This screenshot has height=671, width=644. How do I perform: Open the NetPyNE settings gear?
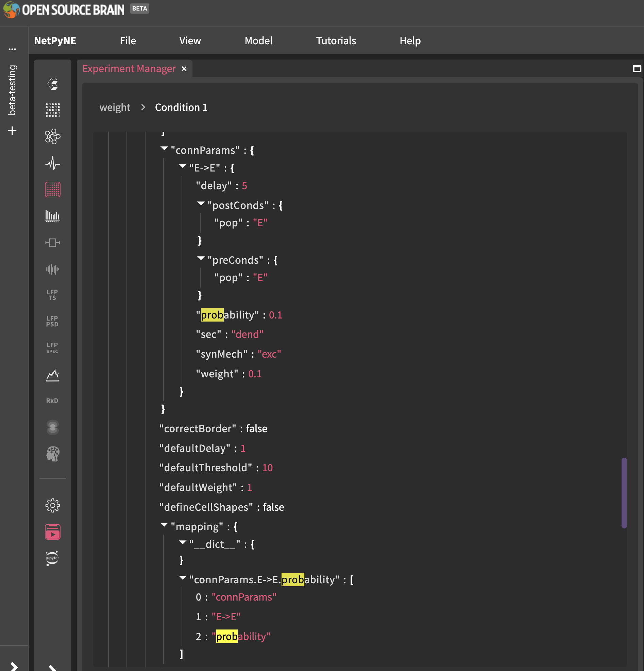point(52,505)
